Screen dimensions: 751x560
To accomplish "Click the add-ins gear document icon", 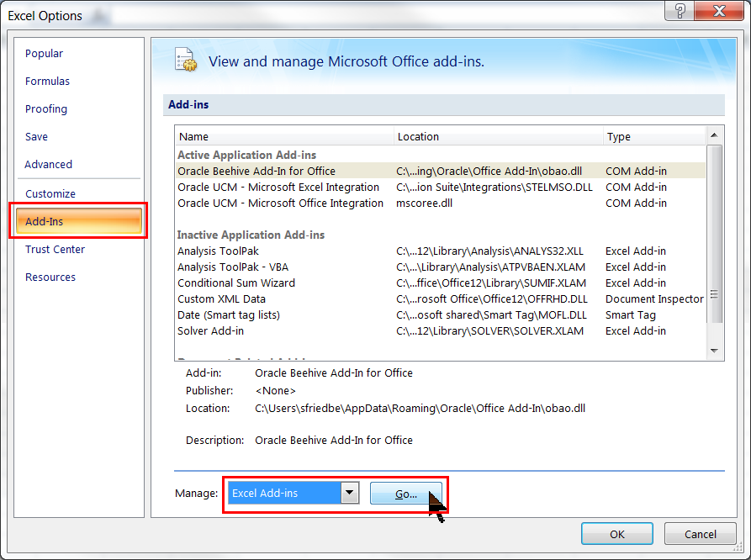I will [185, 60].
